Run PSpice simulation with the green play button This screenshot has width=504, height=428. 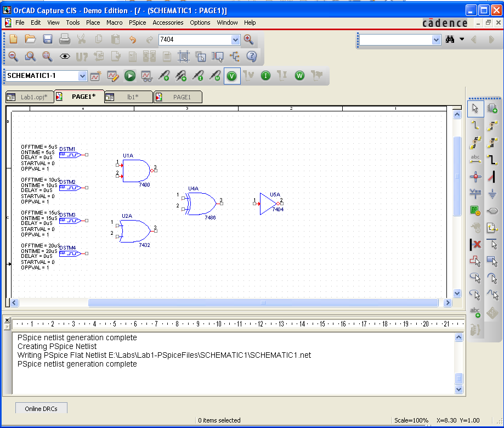click(130, 76)
